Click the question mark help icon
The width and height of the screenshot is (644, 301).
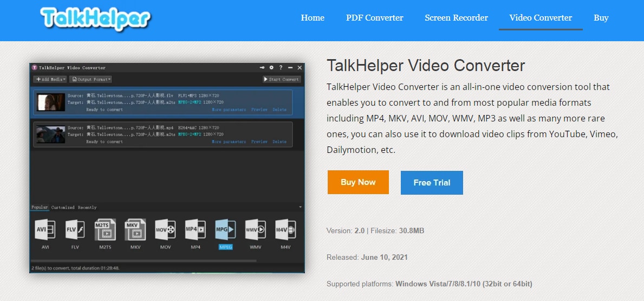point(281,67)
